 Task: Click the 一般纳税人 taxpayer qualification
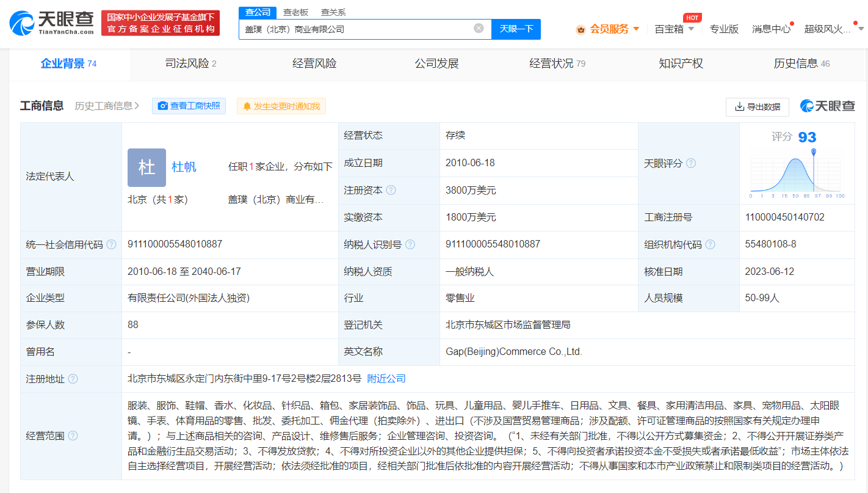469,271
